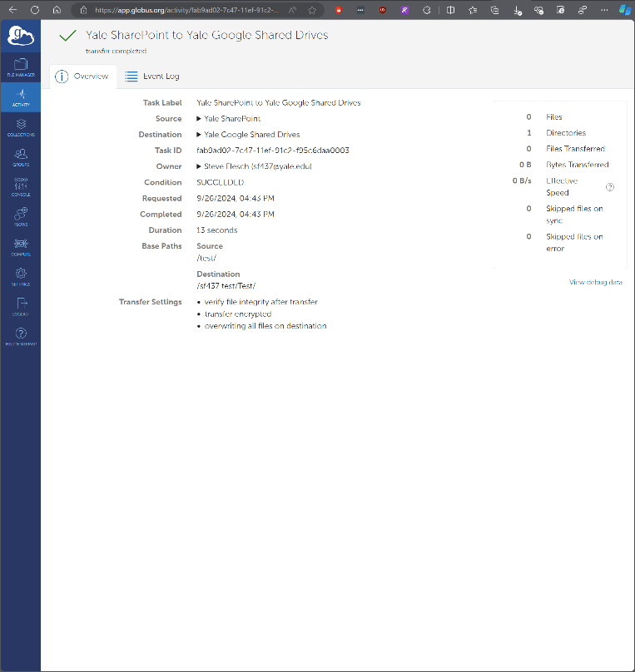
Task: Click the browser refresh button
Action: click(34, 11)
